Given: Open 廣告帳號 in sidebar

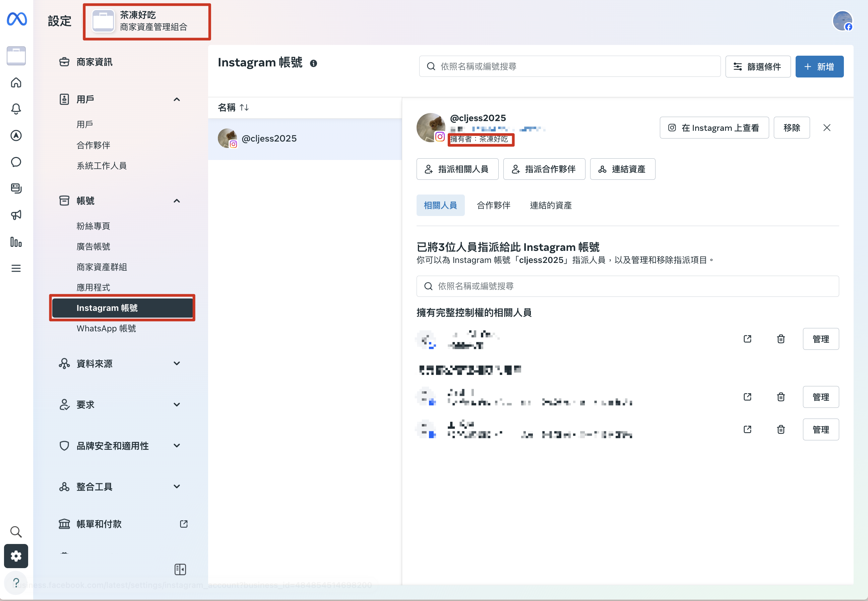Looking at the screenshot, I should click(x=93, y=247).
